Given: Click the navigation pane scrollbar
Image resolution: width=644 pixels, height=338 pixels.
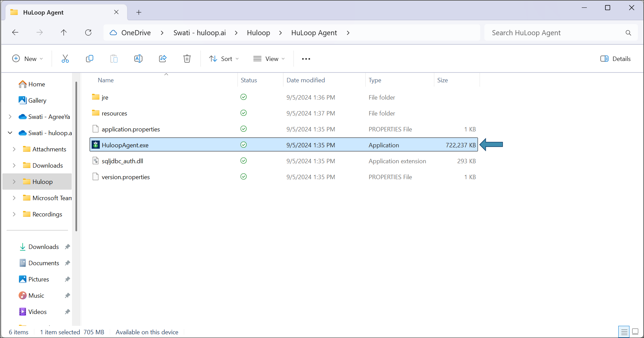Looking at the screenshot, I should point(76,156).
